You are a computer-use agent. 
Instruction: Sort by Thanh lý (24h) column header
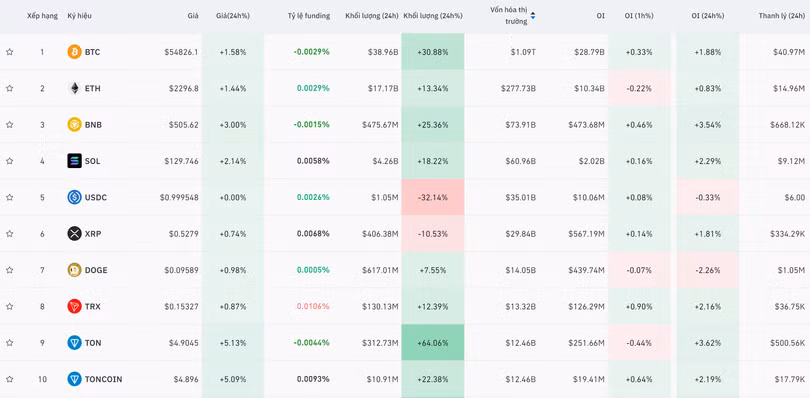[782, 16]
